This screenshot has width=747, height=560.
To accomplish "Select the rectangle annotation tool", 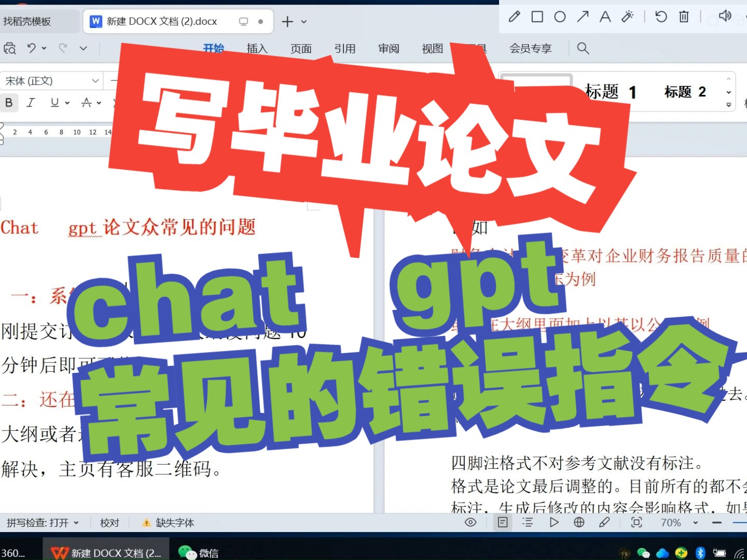I will point(537,17).
